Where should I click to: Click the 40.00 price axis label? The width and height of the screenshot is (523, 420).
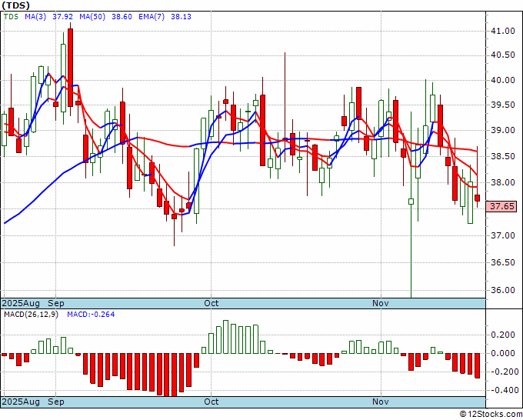(x=503, y=80)
